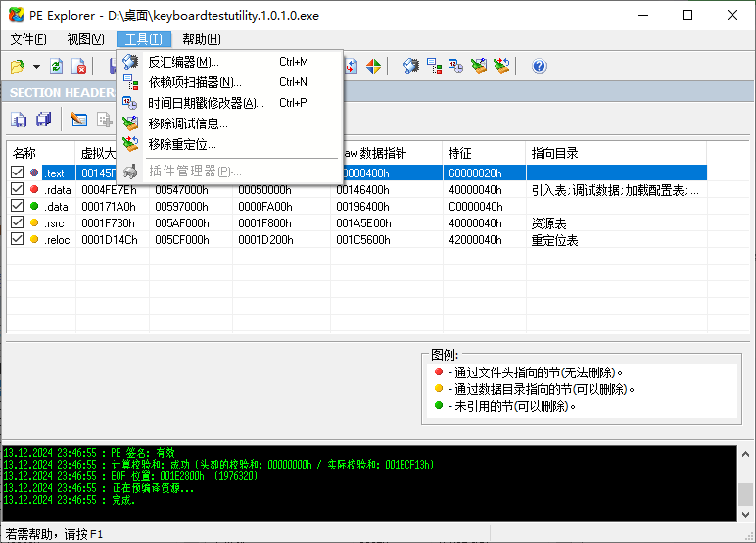Toggle the .data section checkbox

pos(17,207)
